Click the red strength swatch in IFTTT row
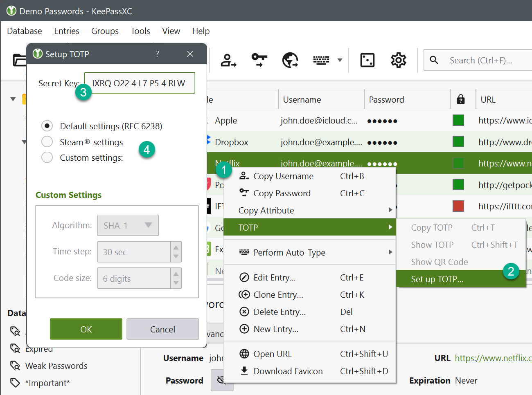Viewport: 532px width, 395px height. click(458, 206)
